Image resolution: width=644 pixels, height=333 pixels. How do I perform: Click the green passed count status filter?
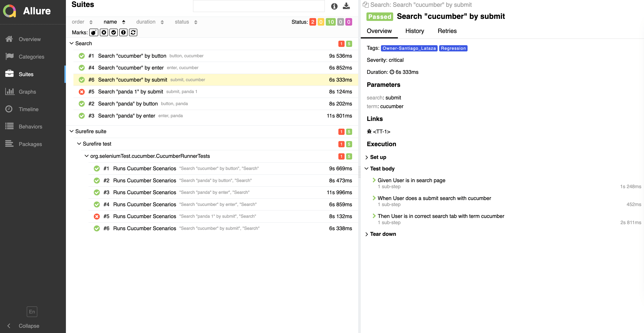click(330, 22)
